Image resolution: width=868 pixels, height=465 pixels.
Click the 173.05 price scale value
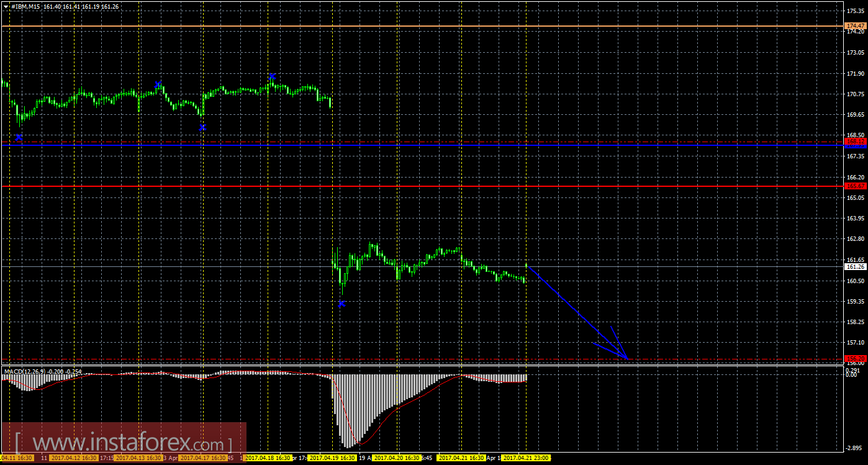pos(854,53)
